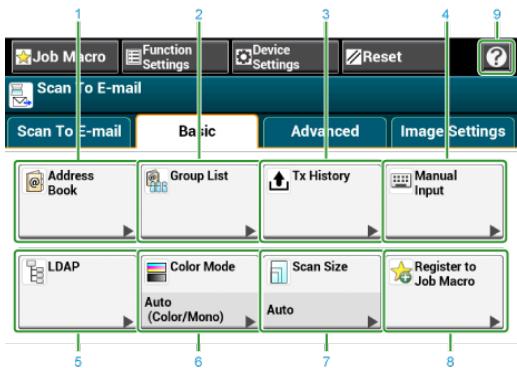Click the Scan To E-mail header title
Image resolution: width=517 pixels, height=368 pixels.
tap(89, 88)
